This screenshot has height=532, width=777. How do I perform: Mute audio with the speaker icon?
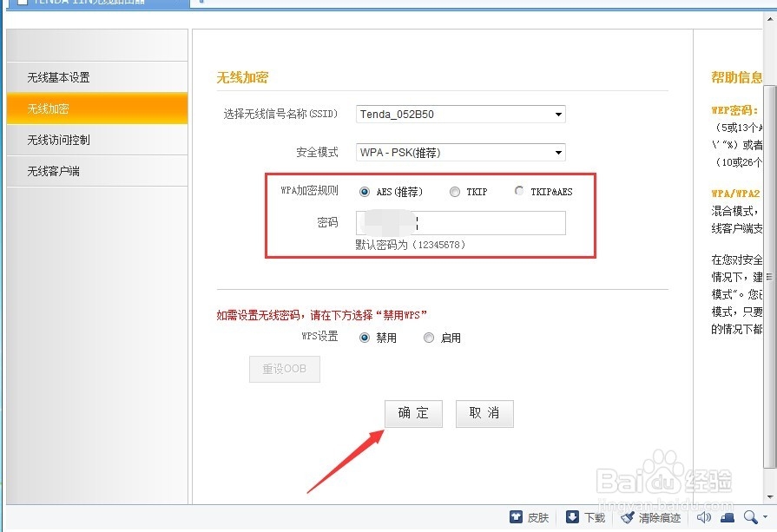click(703, 516)
